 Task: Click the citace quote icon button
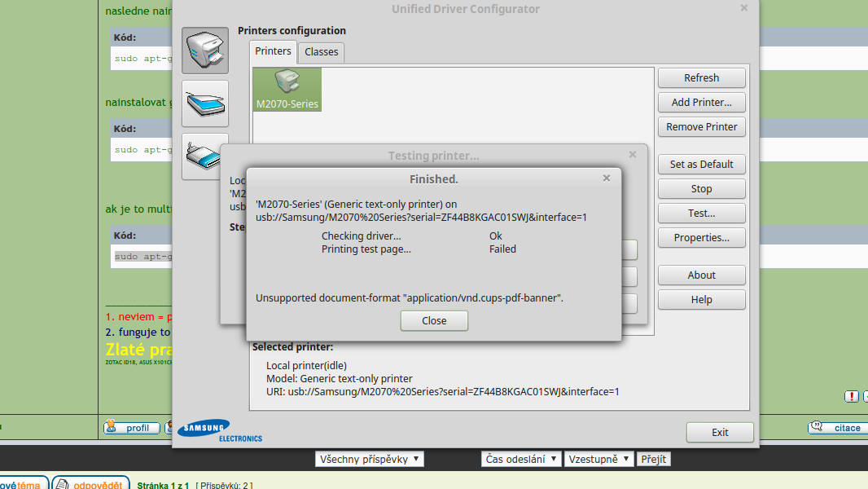[837, 428]
